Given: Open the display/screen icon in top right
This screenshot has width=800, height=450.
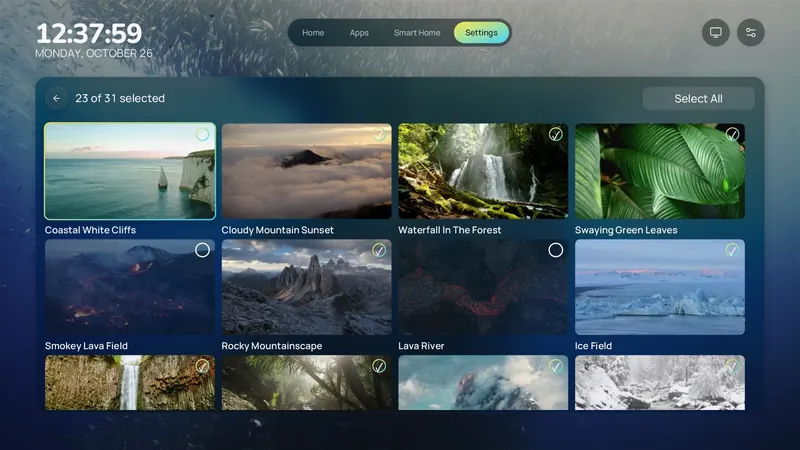Looking at the screenshot, I should point(716,33).
